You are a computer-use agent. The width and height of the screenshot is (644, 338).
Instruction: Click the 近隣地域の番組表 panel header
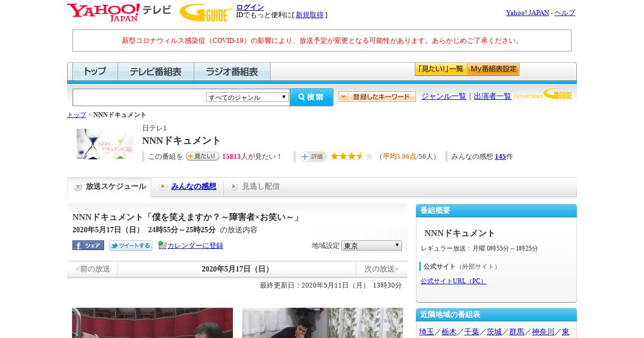pyautogui.click(x=496, y=315)
